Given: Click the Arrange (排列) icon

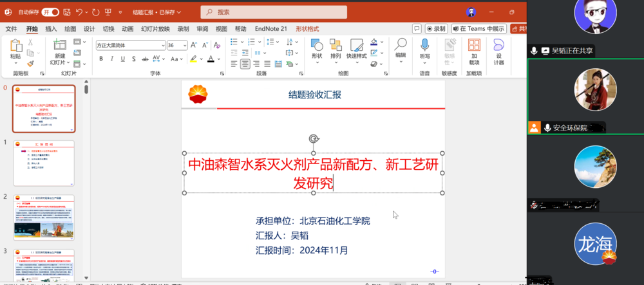Looking at the screenshot, I should coord(336,45).
